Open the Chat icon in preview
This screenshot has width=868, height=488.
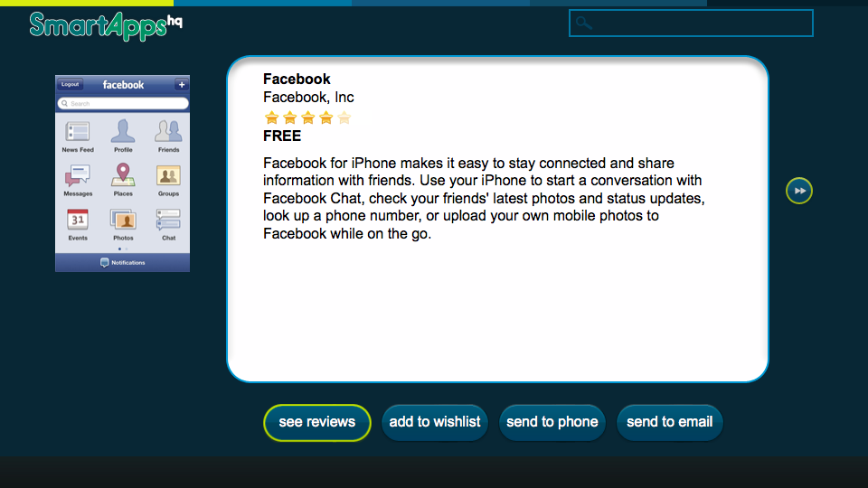[168, 220]
